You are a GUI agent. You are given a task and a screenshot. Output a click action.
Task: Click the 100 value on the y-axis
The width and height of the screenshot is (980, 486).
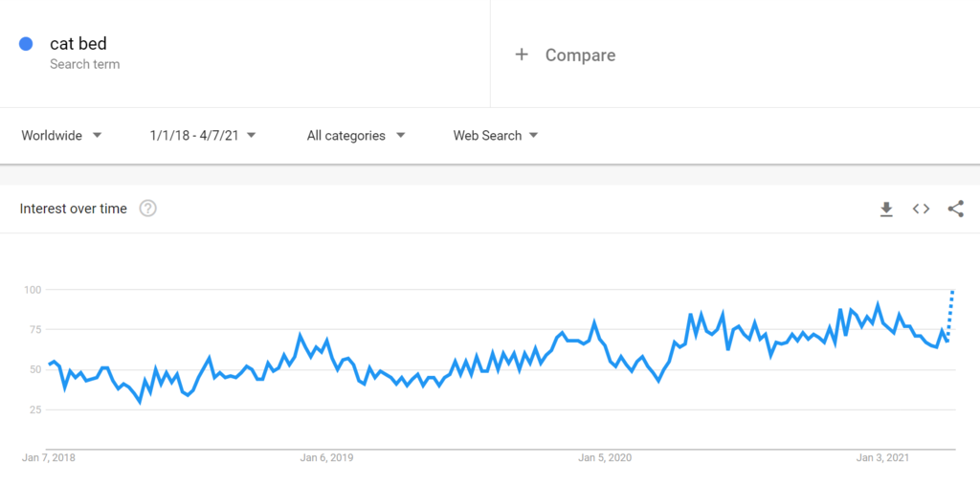coord(32,289)
